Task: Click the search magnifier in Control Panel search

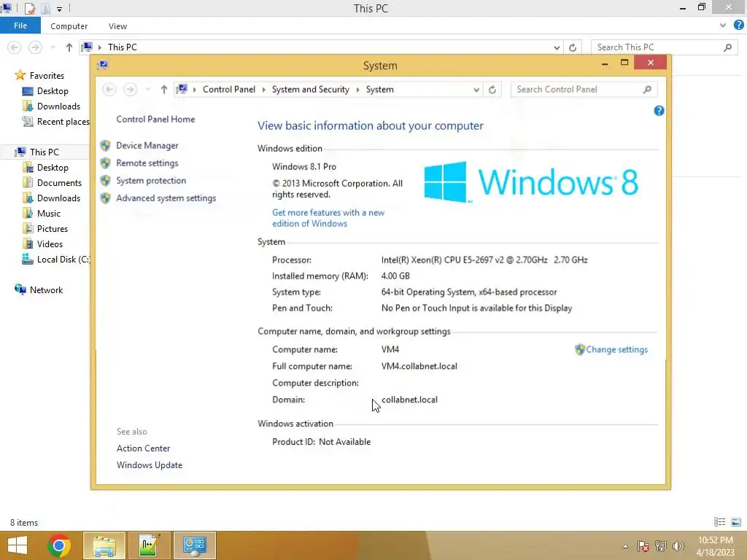Action: (647, 90)
